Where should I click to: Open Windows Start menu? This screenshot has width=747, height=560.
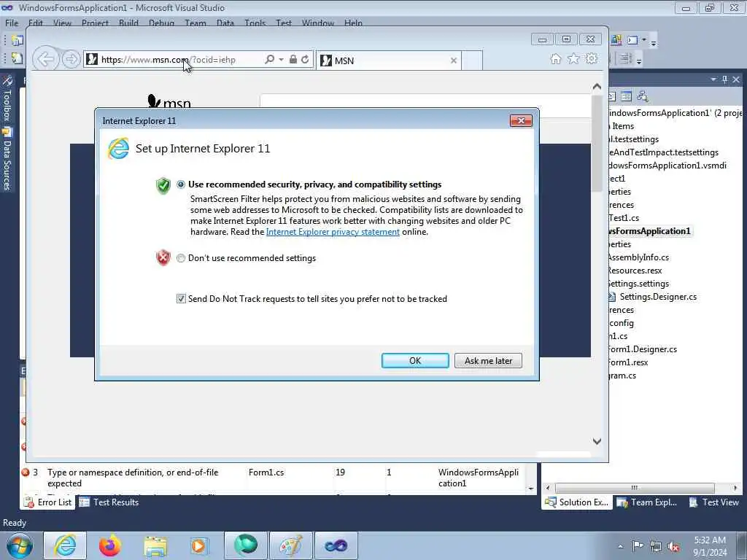click(x=19, y=545)
